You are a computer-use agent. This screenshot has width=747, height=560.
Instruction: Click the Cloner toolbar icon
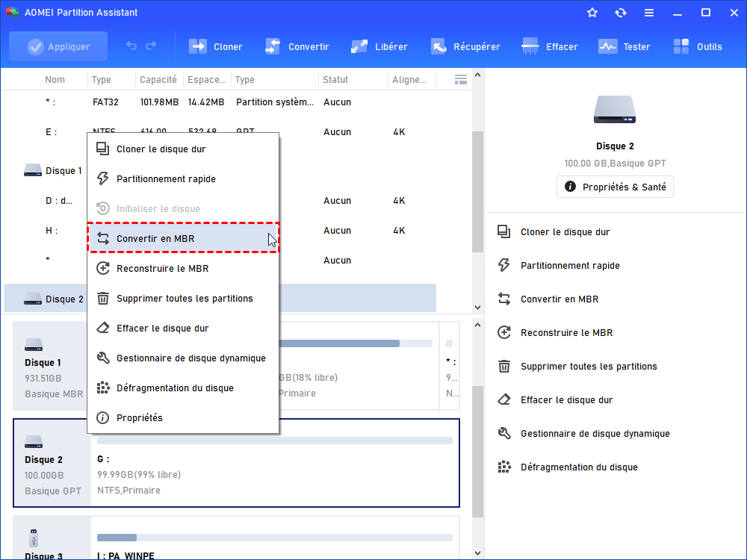198,46
